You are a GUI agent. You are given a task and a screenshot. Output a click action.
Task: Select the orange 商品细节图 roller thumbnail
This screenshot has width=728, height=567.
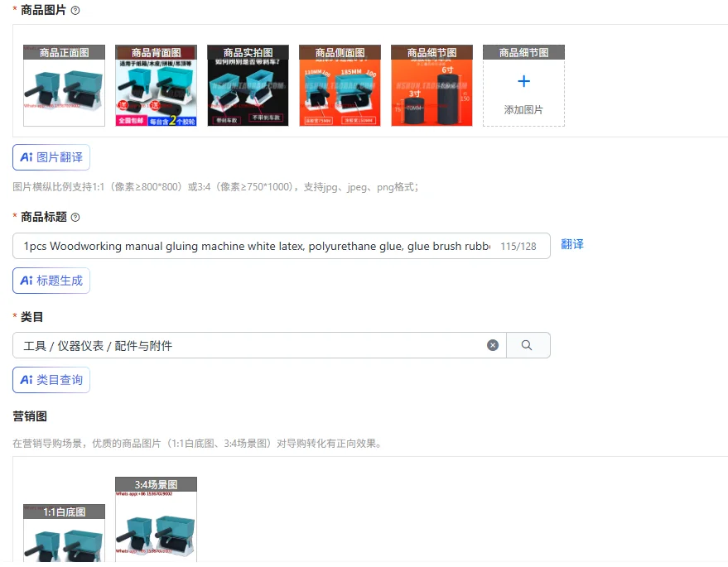(x=431, y=85)
